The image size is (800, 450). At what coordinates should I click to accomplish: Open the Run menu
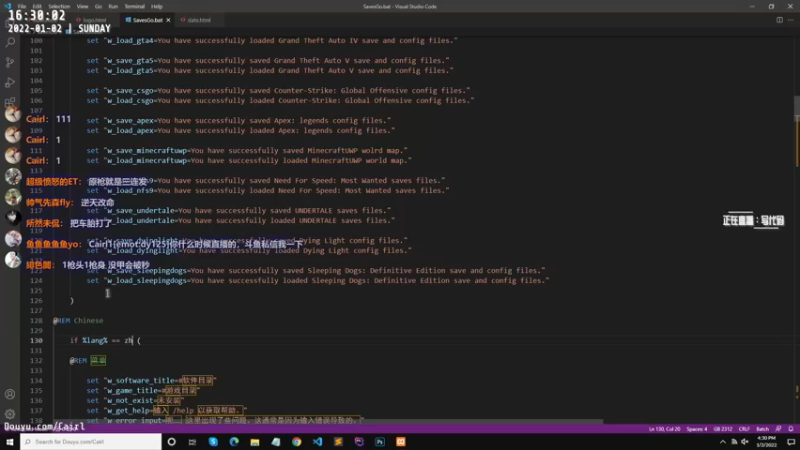(x=113, y=7)
